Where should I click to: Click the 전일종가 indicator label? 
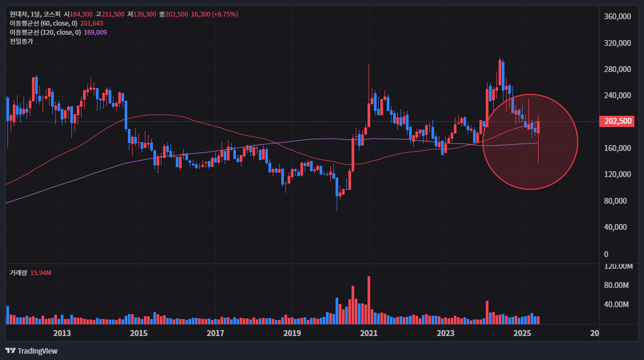21,42
